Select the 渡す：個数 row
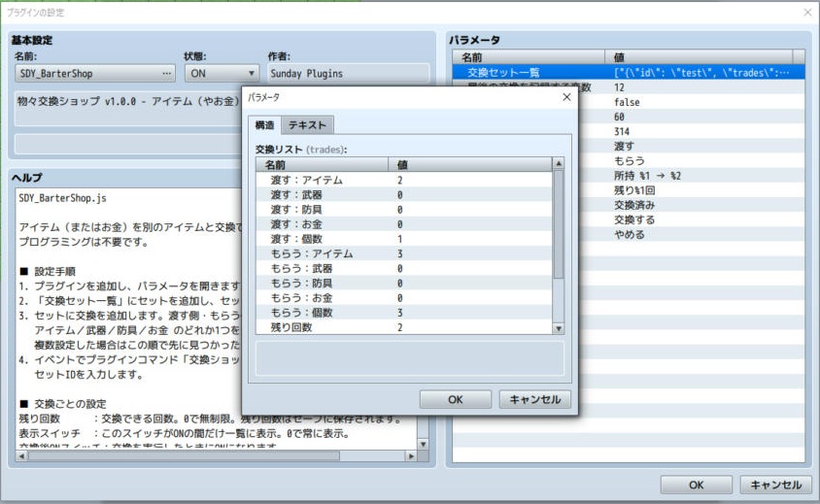This screenshot has height=504, width=820. tap(403, 239)
